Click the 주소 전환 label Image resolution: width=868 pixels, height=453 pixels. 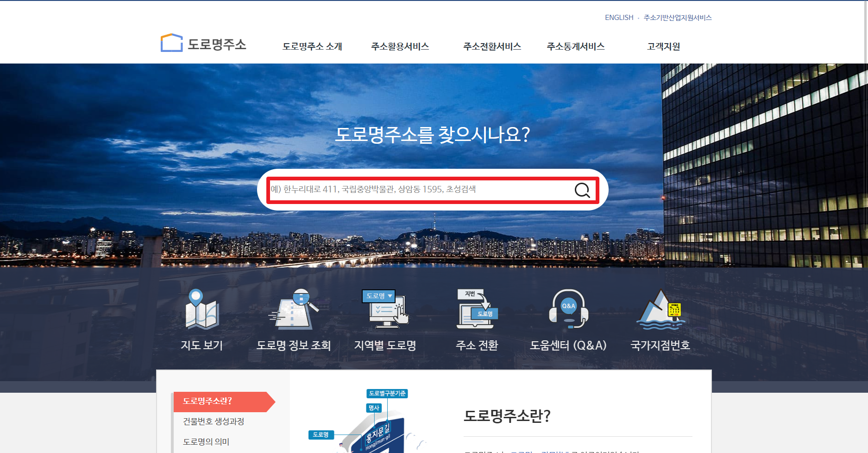click(x=477, y=345)
